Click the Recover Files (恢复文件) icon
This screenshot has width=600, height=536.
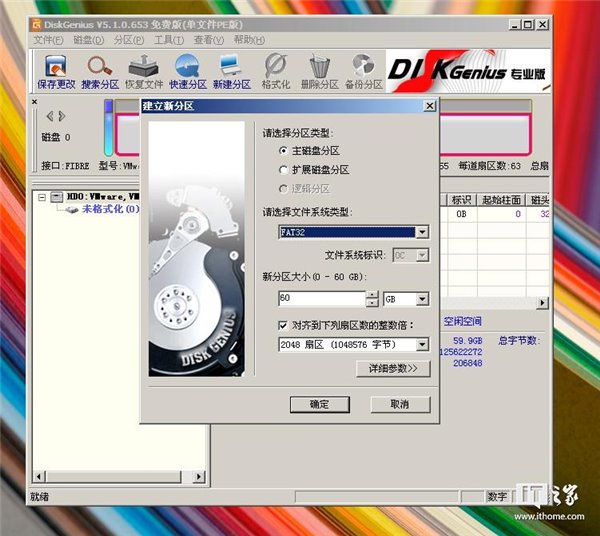click(x=144, y=72)
